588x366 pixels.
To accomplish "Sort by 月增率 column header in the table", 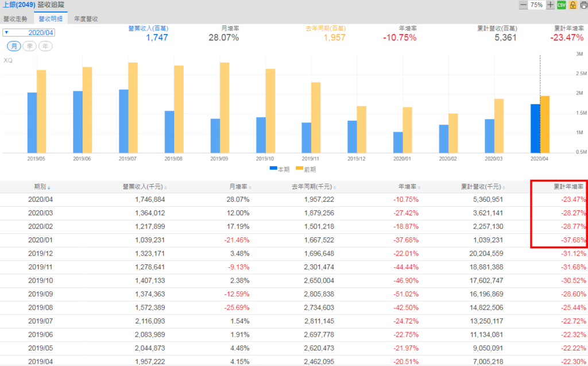I will tap(240, 187).
